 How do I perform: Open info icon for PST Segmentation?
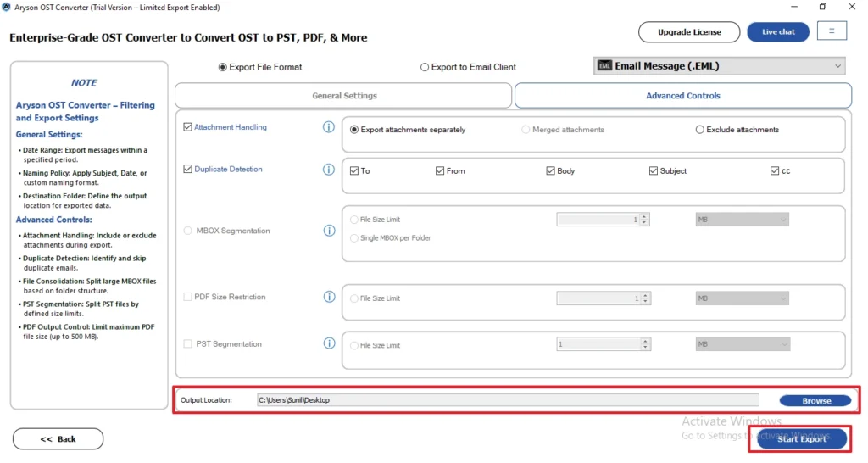(330, 343)
